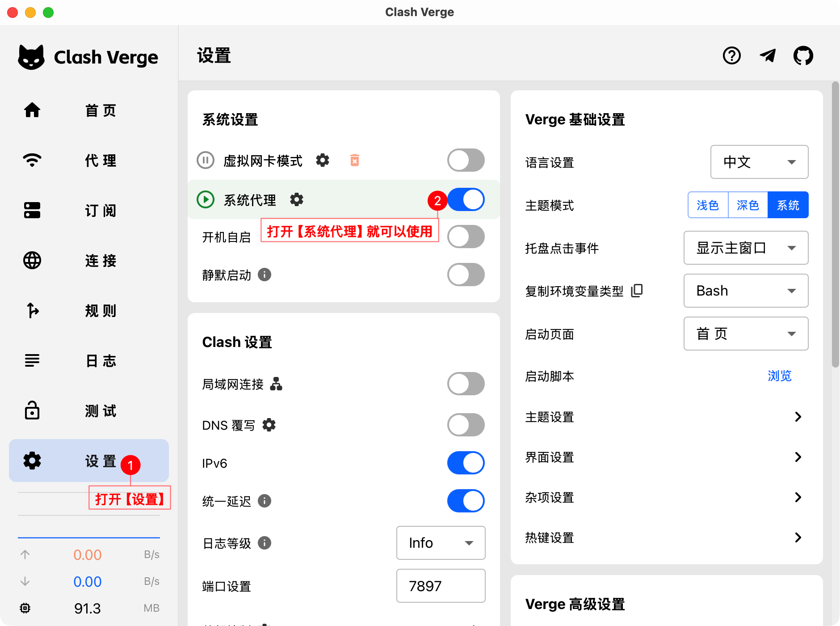This screenshot has width=840, height=626.
Task: Click the info icon next to 统一延迟
Action: [x=265, y=501]
